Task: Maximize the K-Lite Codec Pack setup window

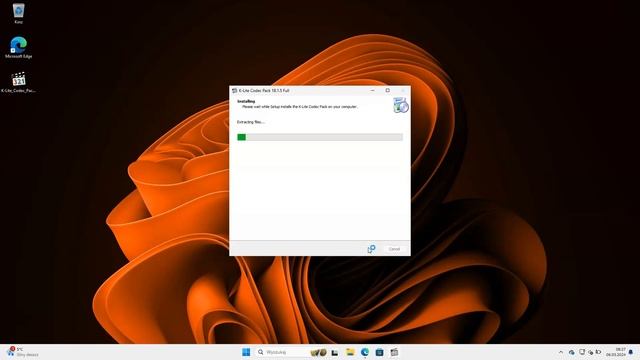Action: [388, 90]
